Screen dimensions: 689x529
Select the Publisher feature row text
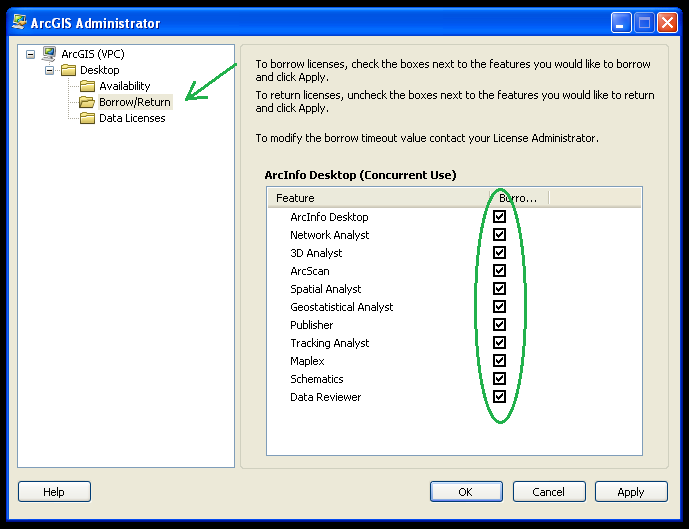point(312,325)
